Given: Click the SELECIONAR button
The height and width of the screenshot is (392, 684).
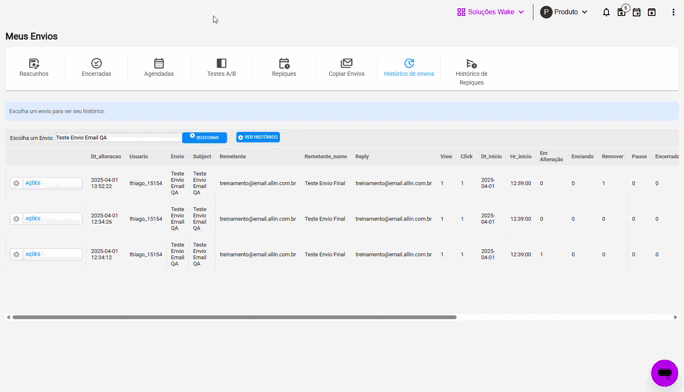Looking at the screenshot, I should click(205, 137).
